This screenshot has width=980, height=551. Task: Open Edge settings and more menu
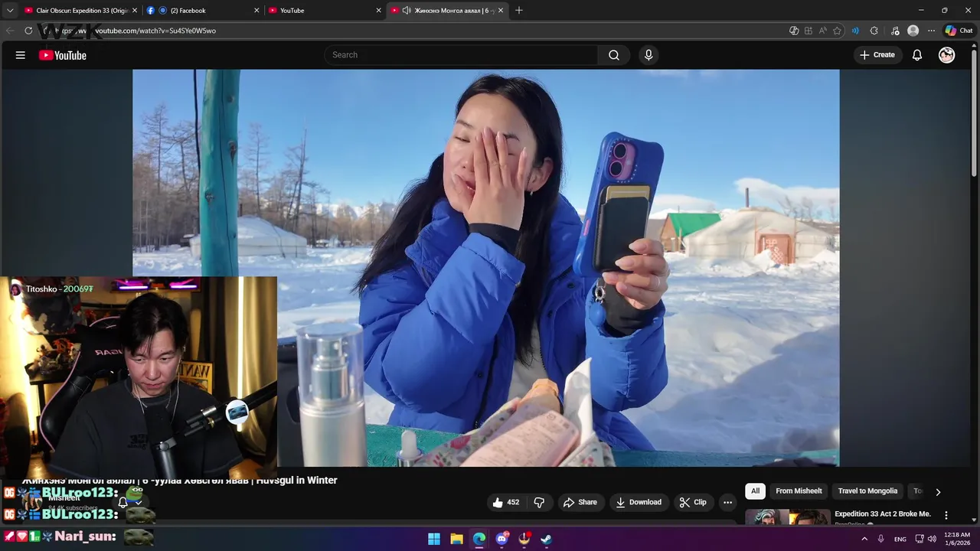[931, 31]
